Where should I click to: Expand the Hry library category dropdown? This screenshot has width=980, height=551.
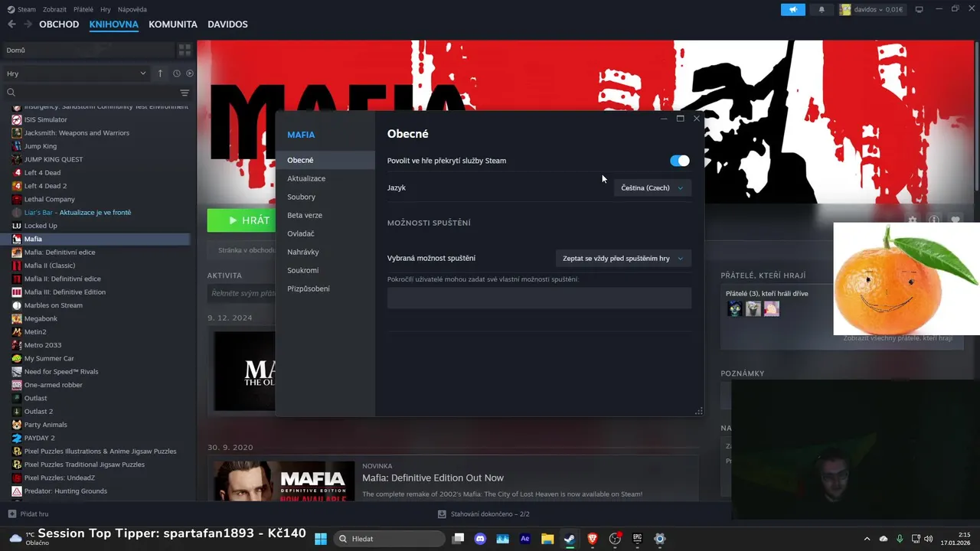point(77,73)
